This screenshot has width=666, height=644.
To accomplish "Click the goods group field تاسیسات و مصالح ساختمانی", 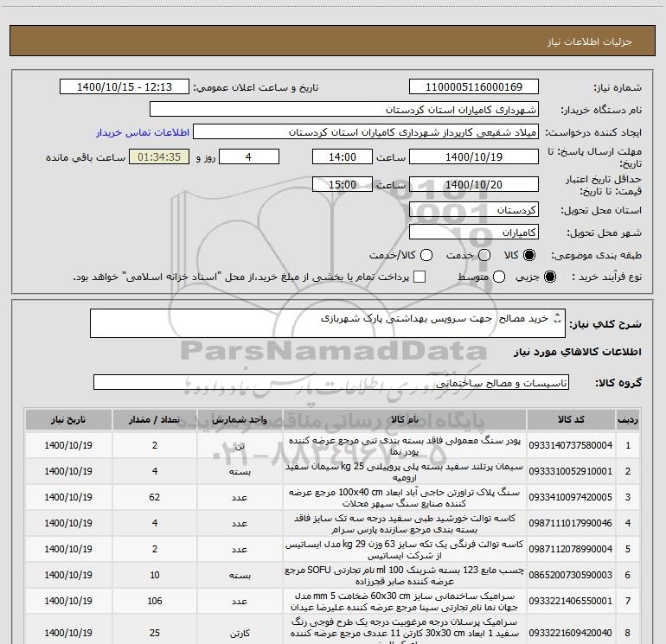I will pyautogui.click(x=331, y=382).
